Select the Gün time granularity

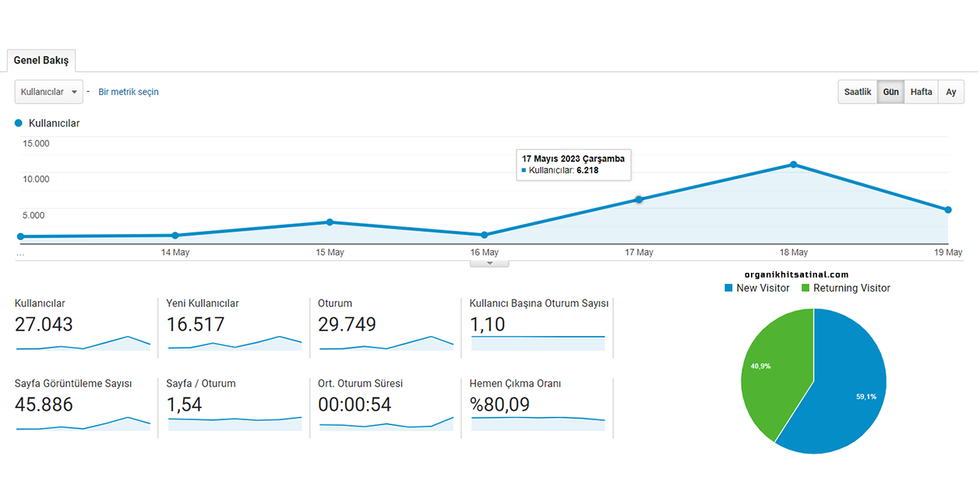(x=890, y=92)
